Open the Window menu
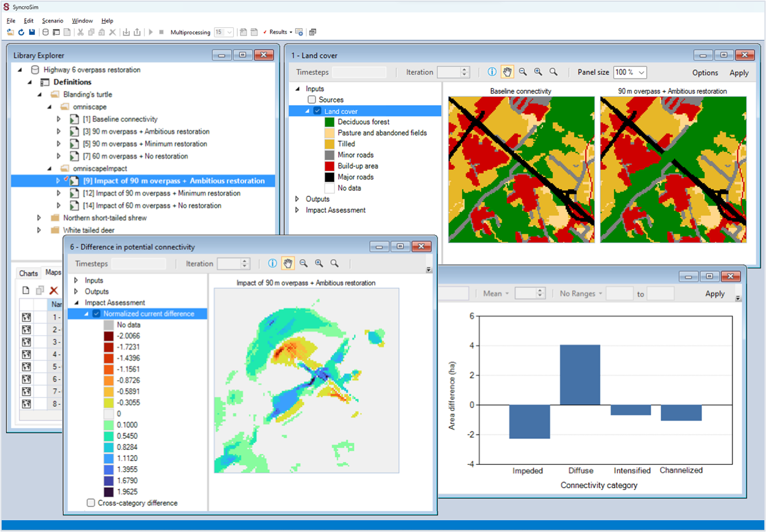This screenshot has height=532, width=766. (x=82, y=21)
